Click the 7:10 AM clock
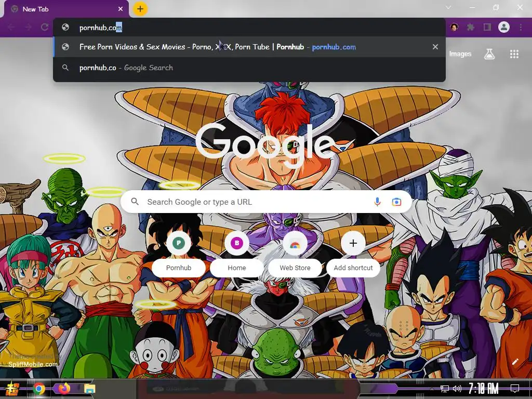 pos(484,389)
